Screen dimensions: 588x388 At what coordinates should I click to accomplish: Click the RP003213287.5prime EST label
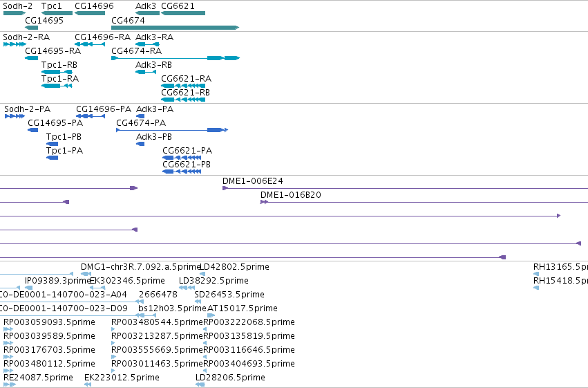pos(157,337)
